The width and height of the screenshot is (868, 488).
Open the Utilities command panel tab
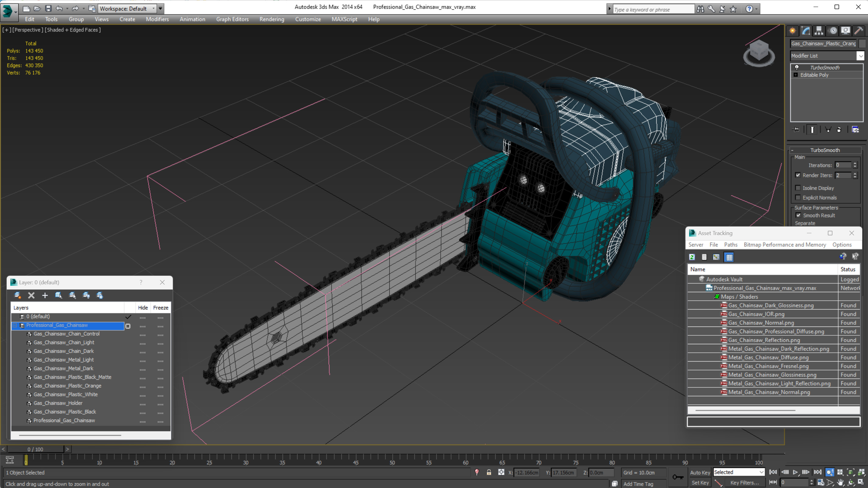tap(859, 31)
